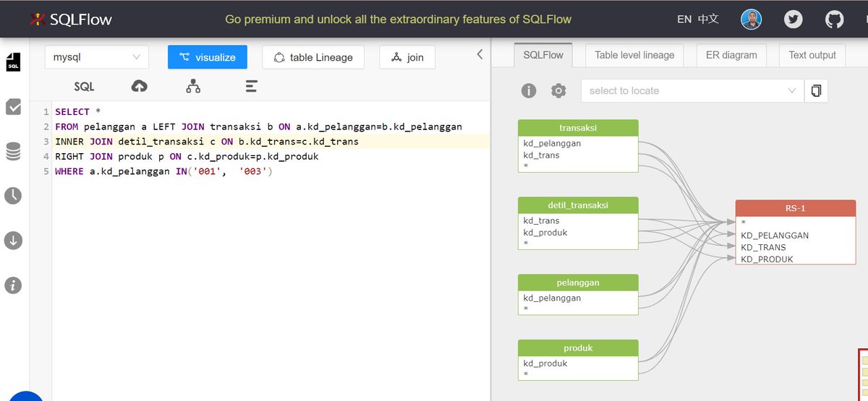Open the SQL file sidebar icon
868x401 pixels.
click(13, 62)
